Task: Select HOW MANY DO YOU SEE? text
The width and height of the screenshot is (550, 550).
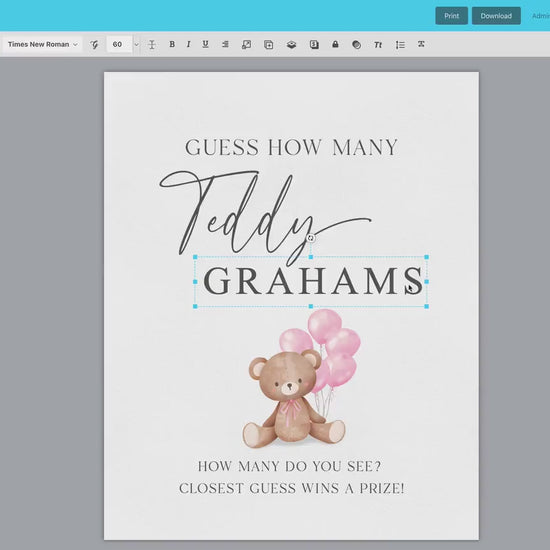Action: pyautogui.click(x=289, y=467)
